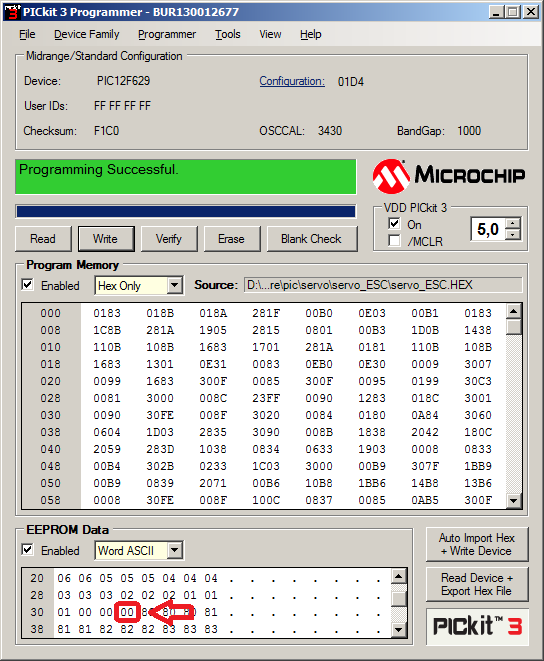Viewport: 544px width, 661px height.
Task: Click the PICkit 3 title bar icon
Action: pos(12,12)
